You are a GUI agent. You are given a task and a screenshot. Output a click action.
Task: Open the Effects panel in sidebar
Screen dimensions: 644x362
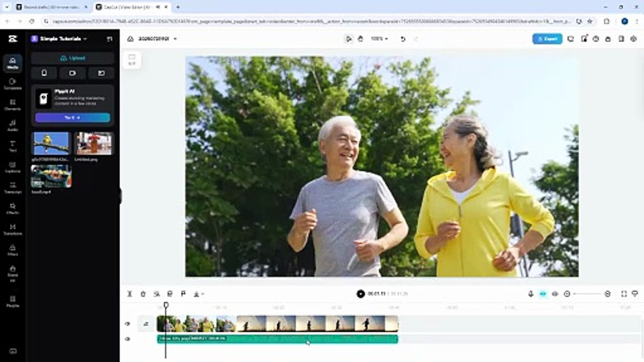(13, 209)
